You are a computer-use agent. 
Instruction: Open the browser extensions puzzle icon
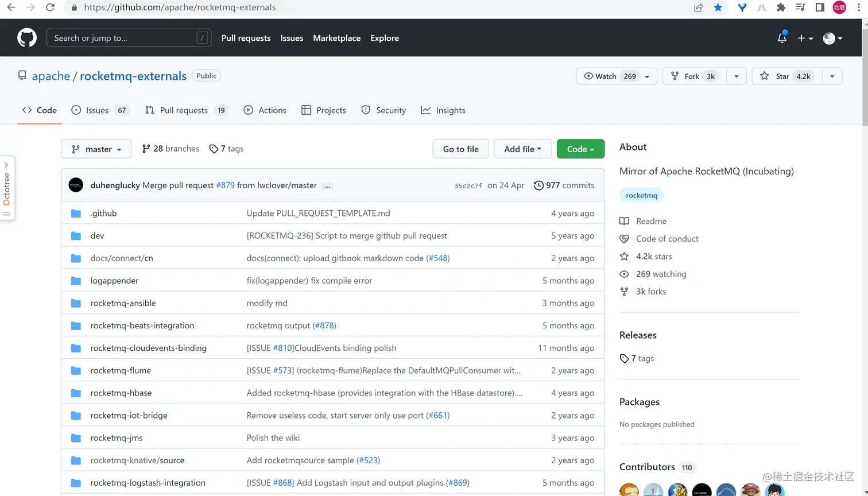click(x=781, y=7)
